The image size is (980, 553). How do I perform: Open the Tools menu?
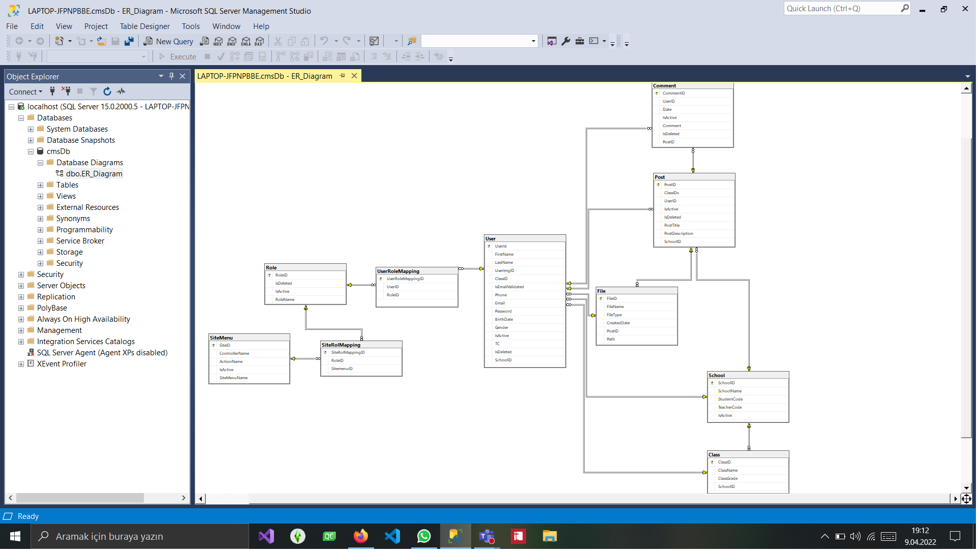click(191, 26)
